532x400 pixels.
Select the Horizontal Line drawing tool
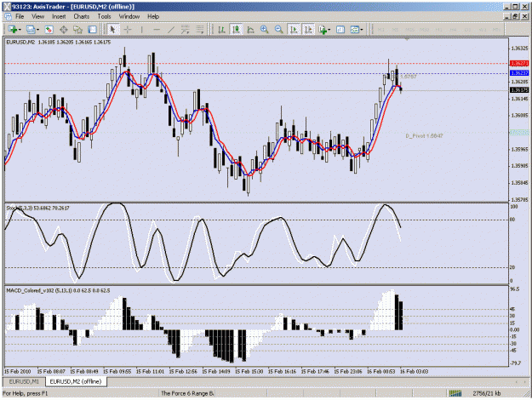[x=156, y=30]
